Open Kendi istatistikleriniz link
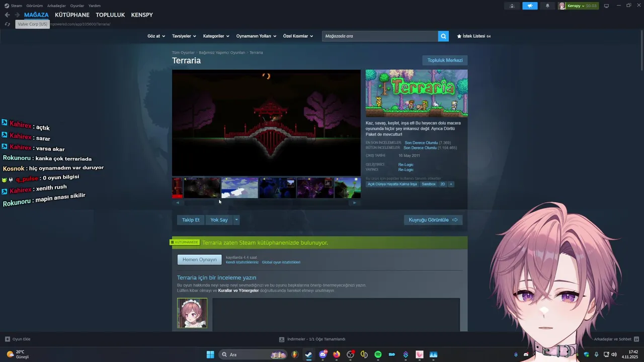This screenshot has height=362, width=644. pyautogui.click(x=242, y=262)
